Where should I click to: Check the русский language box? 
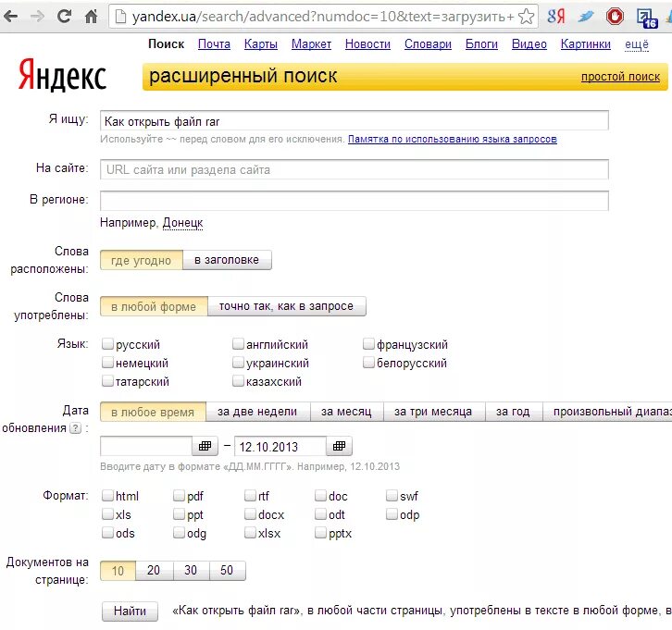click(107, 343)
